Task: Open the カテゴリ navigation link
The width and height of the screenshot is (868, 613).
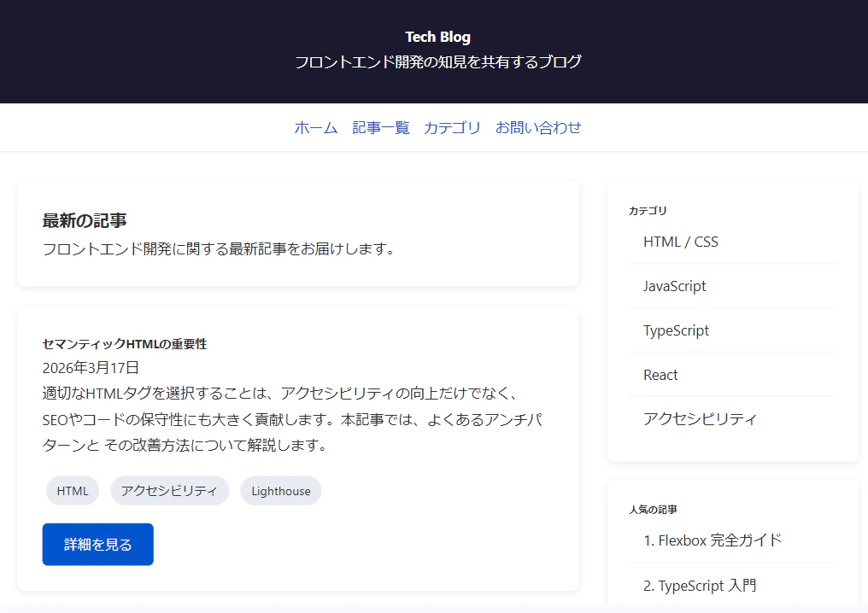Action: click(452, 128)
